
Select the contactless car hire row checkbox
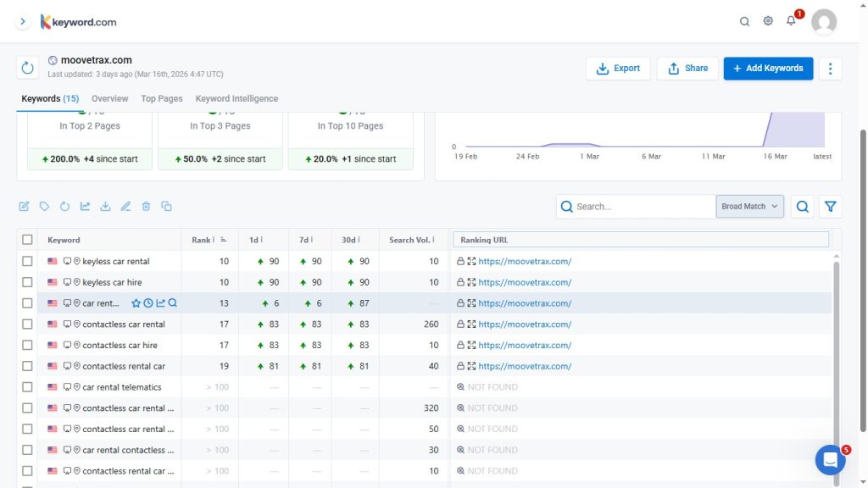pyautogui.click(x=28, y=346)
